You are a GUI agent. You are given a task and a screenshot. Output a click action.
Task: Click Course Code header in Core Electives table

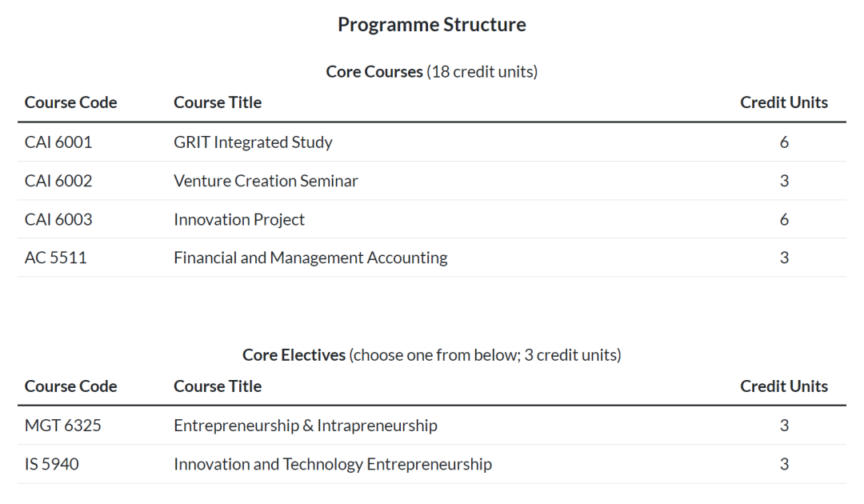[70, 386]
